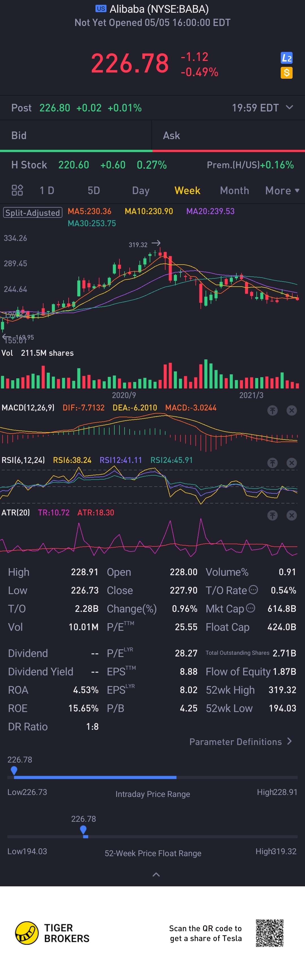Remove the MACD indicator panel

(292, 410)
